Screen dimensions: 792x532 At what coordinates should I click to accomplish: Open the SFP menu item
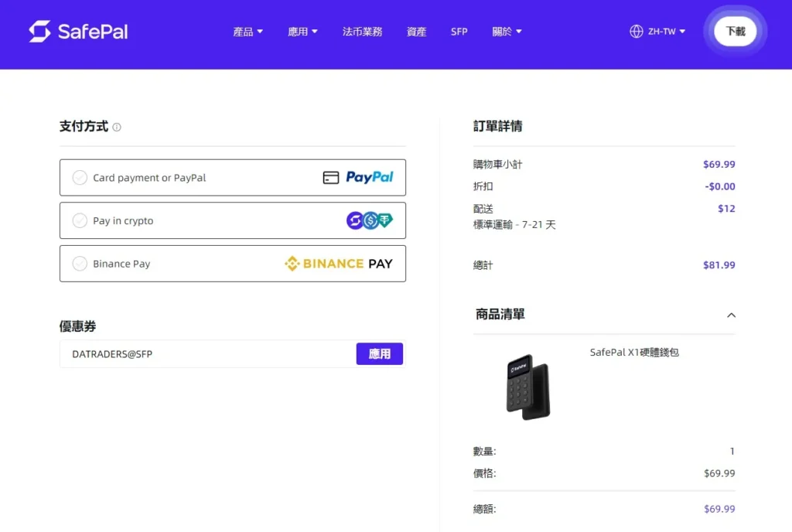tap(459, 32)
